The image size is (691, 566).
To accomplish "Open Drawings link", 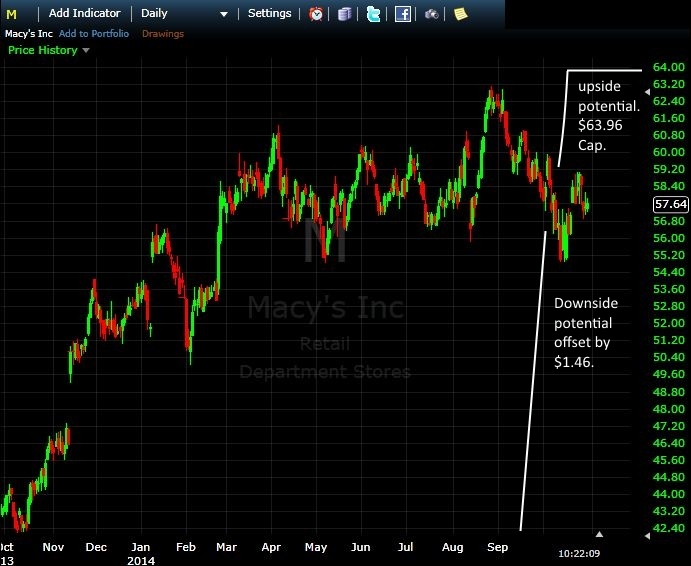I will tap(163, 34).
